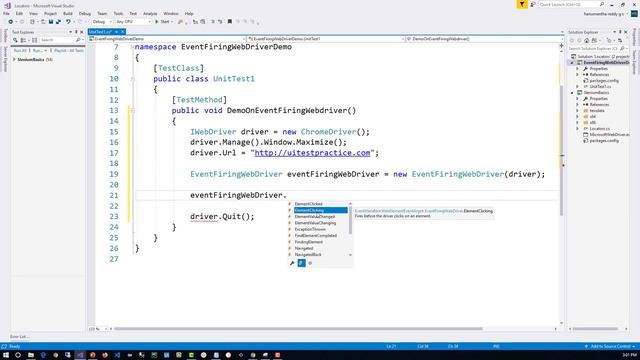This screenshot has width=640, height=360.
Task: Click Add to Source Control in status bar
Action: coord(610,347)
